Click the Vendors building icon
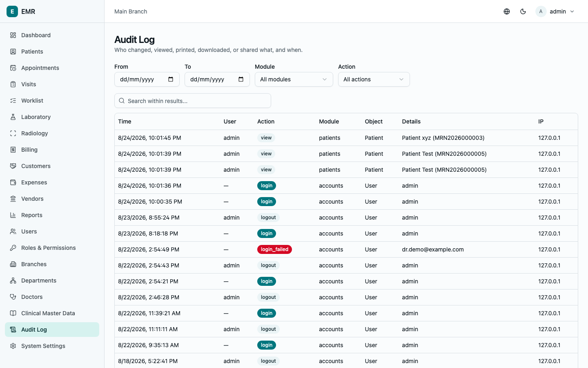This screenshot has width=588, height=368. 13,199
